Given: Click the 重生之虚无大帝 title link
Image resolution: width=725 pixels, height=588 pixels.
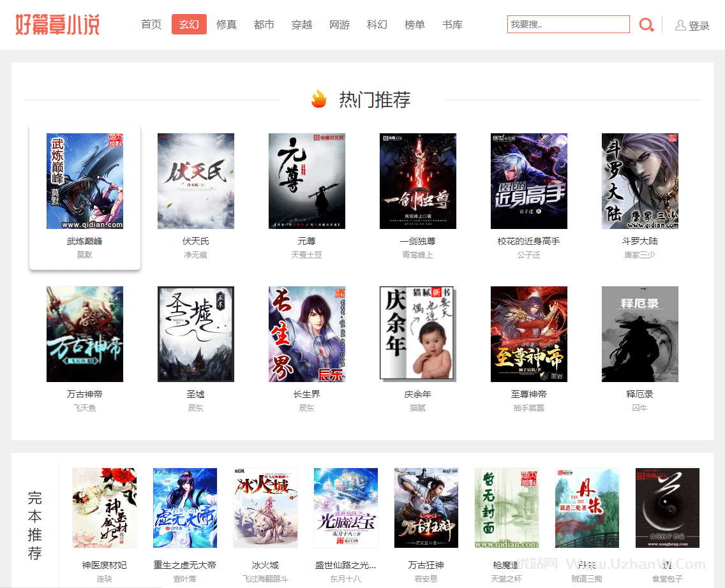Looking at the screenshot, I should tap(185, 565).
